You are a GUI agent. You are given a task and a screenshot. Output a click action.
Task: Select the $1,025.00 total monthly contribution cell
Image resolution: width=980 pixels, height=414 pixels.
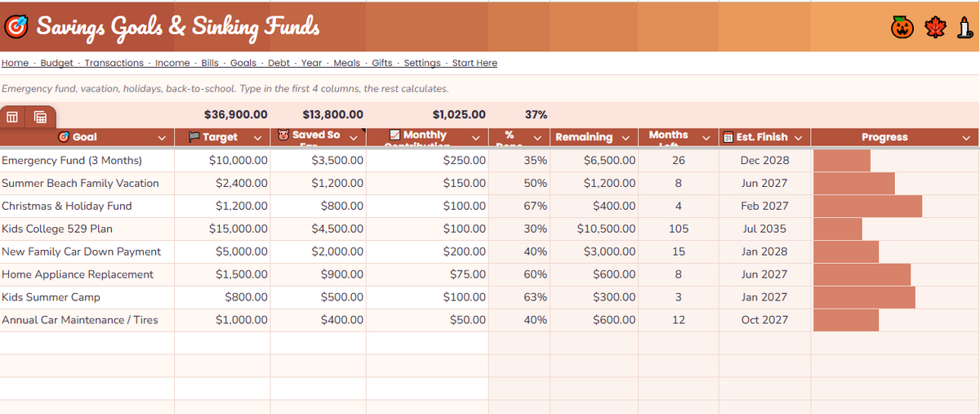pos(427,115)
